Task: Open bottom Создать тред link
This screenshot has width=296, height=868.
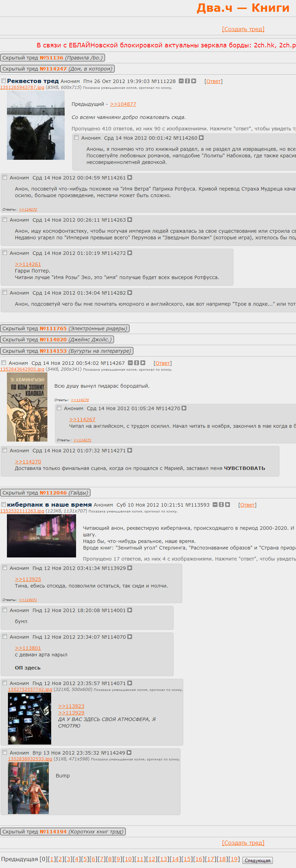Action: [243, 843]
